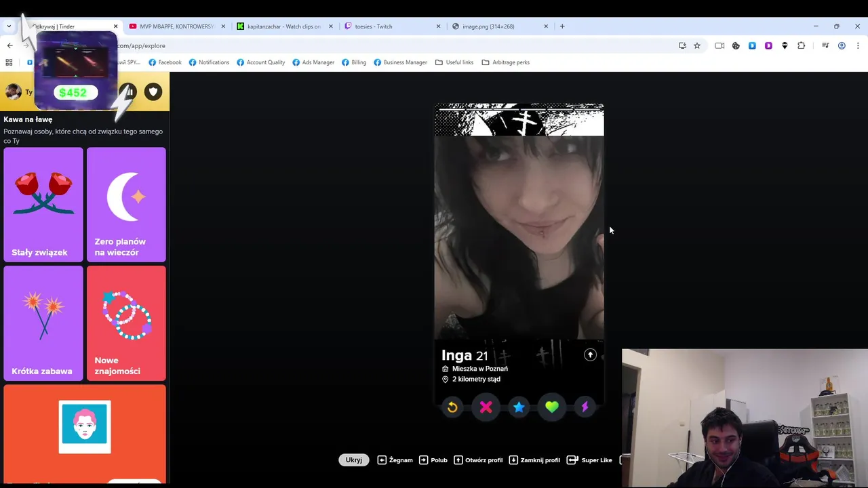Click the cookie extension icon
Viewport: 868px width, 488px height.
(x=736, y=45)
